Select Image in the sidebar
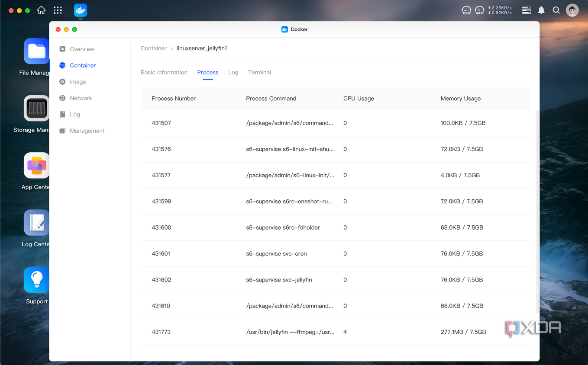Viewport: 588px width, 365px height. pos(78,82)
